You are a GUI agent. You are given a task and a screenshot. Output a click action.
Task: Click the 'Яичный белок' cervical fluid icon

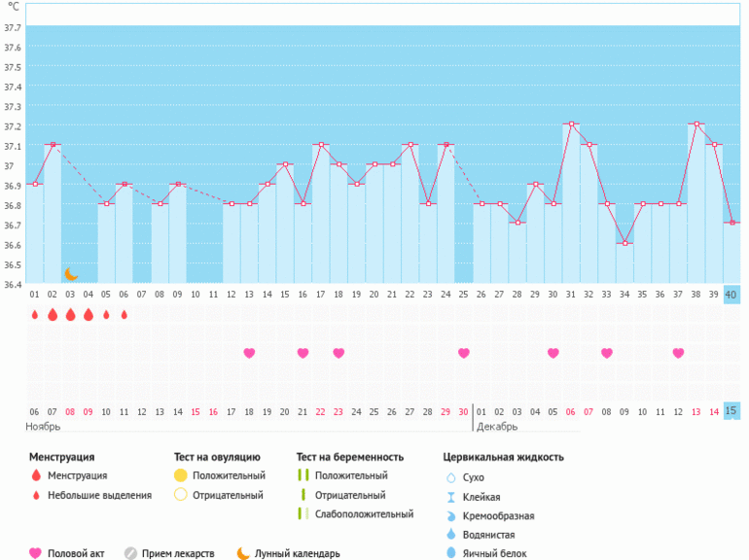click(x=449, y=553)
